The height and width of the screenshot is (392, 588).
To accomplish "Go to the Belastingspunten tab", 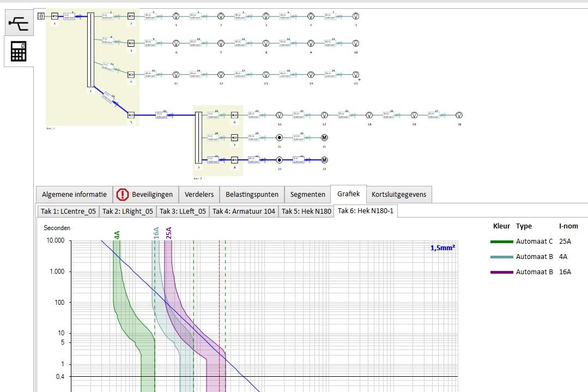I will (252, 195).
